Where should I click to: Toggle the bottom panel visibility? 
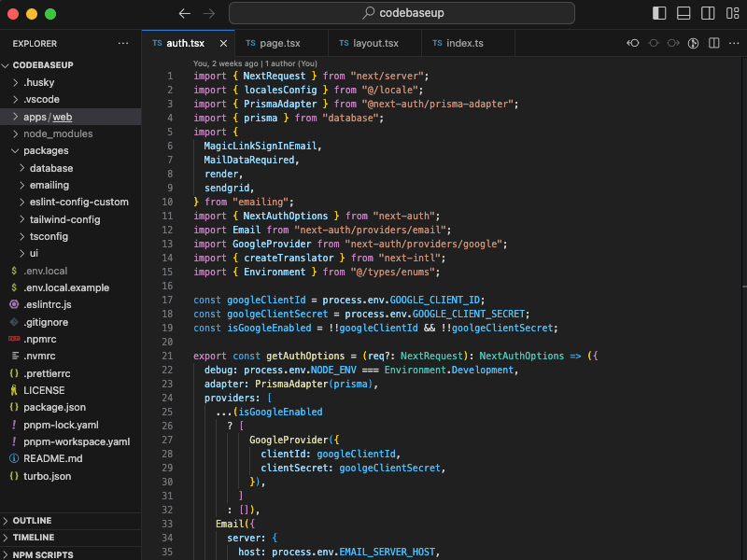[x=684, y=12]
